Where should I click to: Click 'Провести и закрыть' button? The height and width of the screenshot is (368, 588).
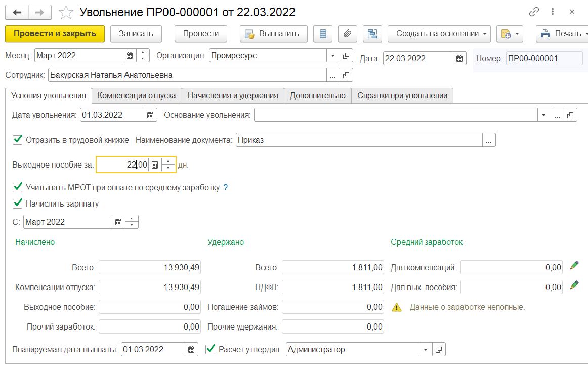[x=55, y=34]
